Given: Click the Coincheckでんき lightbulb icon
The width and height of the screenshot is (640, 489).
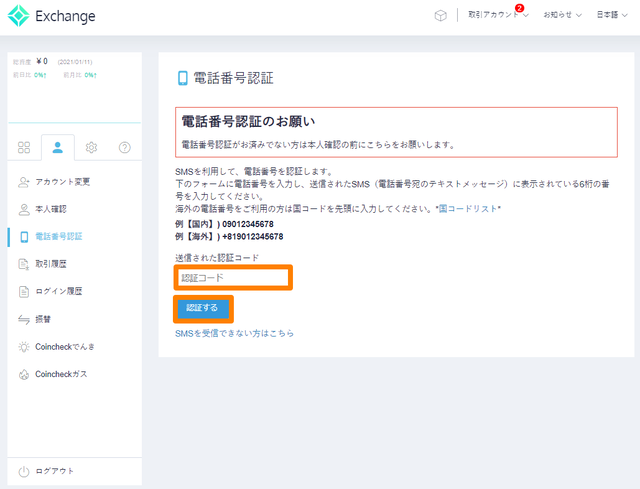Looking at the screenshot, I should 24,347.
